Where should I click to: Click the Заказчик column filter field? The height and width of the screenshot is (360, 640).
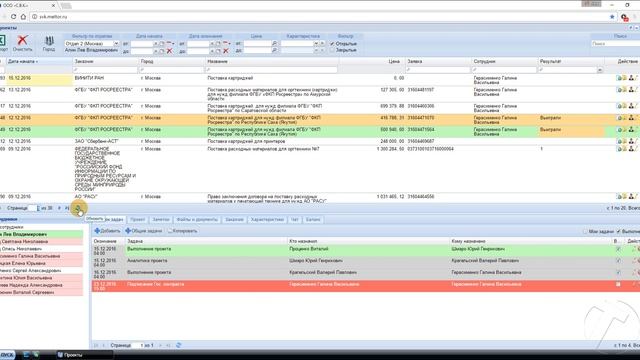click(x=106, y=70)
